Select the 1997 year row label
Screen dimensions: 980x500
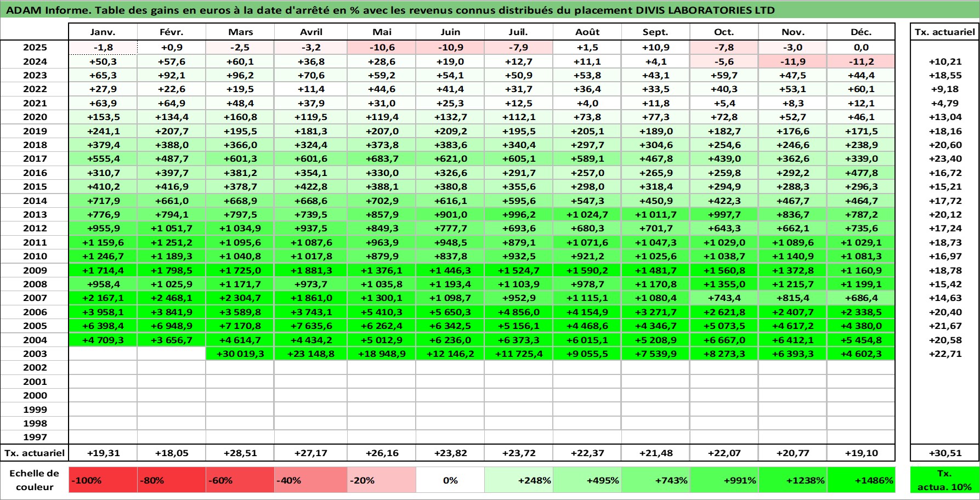coord(35,437)
